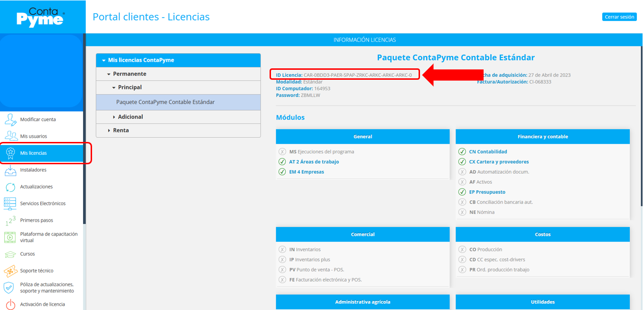Click the sidebar vertical scrollbar
This screenshot has height=310, width=644.
84,128
